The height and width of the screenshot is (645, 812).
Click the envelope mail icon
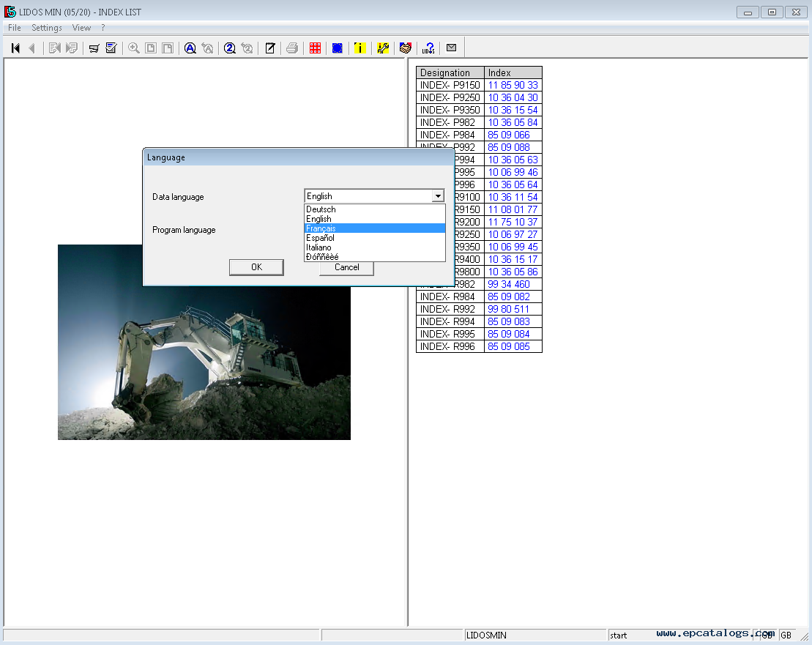(451, 48)
